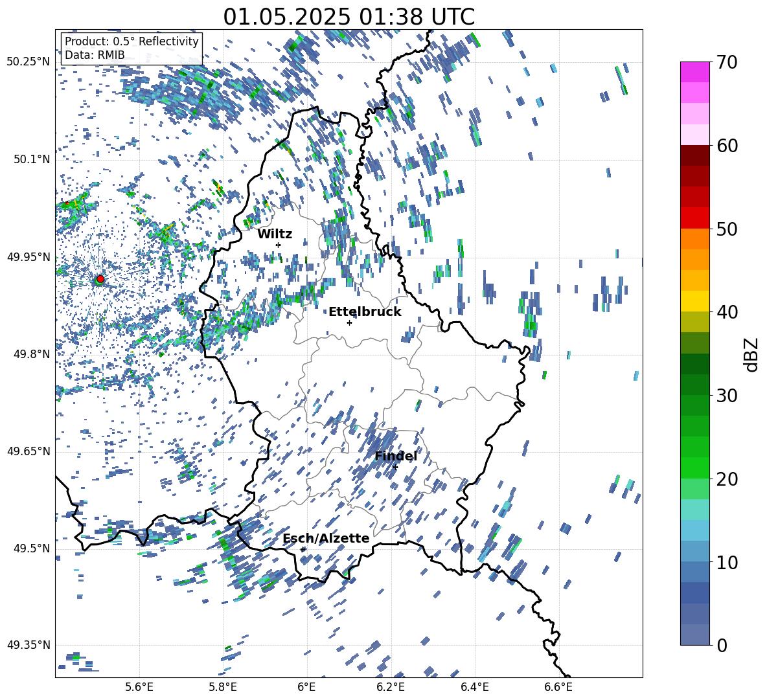Click the magenta 70 dBZ colorbar segment
The width and height of the screenshot is (767, 700).
(x=694, y=72)
